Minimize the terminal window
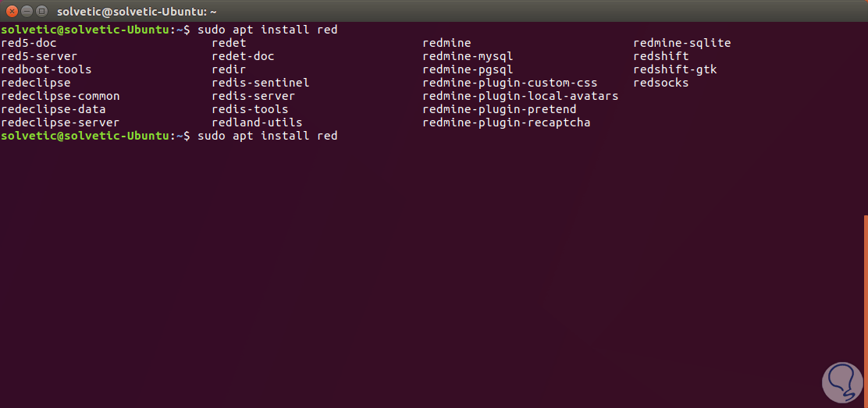The width and height of the screenshot is (868, 408). pyautogui.click(x=25, y=12)
